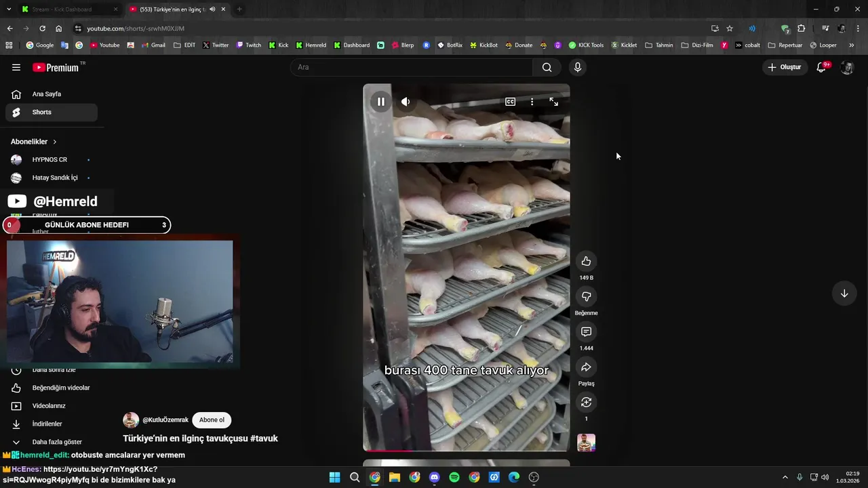The image size is (868, 488).
Task: Mute the YouTube tab audio icon
Action: coord(212,9)
